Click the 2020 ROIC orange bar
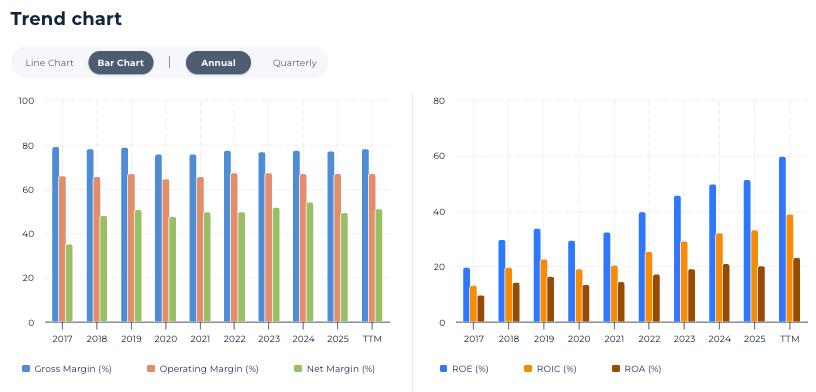The width and height of the screenshot is (816, 392). (x=579, y=296)
